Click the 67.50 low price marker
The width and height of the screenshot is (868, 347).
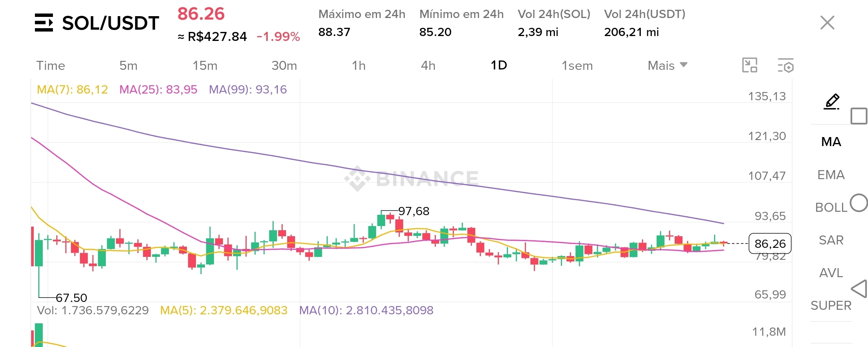(x=71, y=298)
